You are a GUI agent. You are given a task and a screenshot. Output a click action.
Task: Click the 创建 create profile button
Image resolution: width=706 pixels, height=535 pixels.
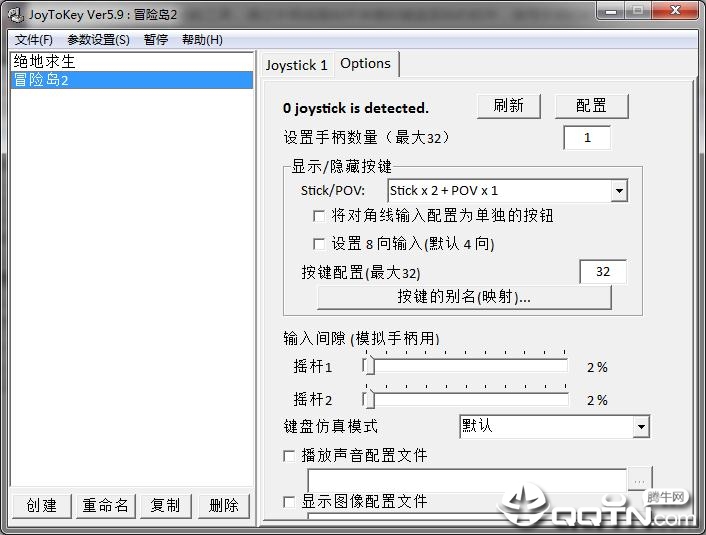[41, 506]
